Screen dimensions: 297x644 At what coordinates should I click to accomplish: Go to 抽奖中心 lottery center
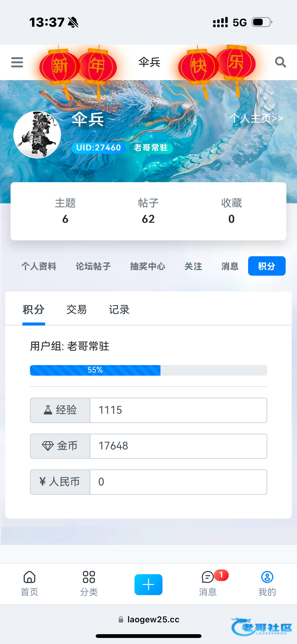pyautogui.click(x=148, y=266)
